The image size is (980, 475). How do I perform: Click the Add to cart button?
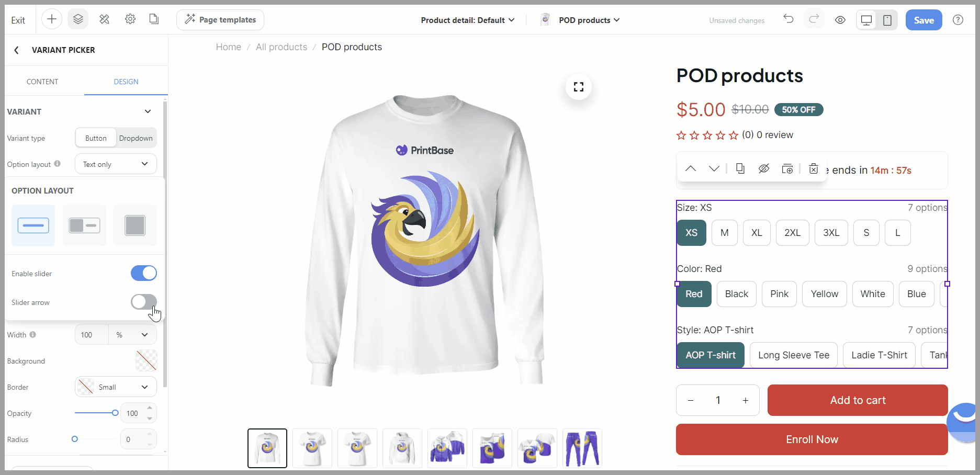858,400
